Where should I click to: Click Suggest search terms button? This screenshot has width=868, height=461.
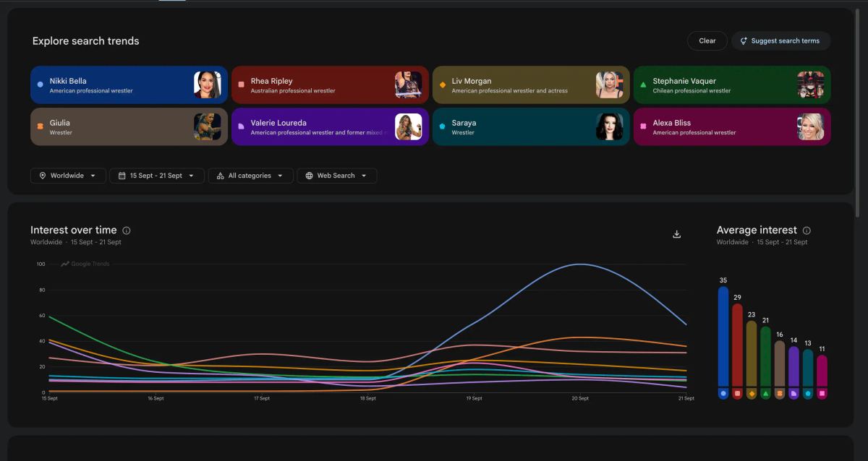pos(780,41)
